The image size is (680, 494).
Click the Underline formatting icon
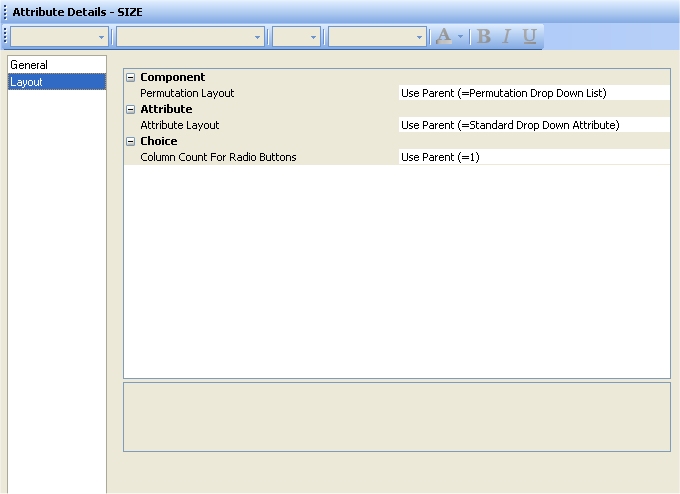[x=529, y=36]
